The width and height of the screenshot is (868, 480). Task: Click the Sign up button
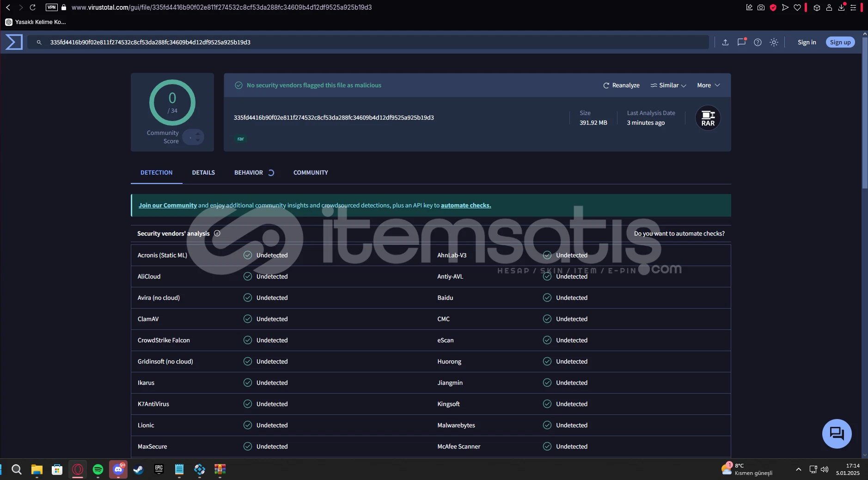point(840,42)
